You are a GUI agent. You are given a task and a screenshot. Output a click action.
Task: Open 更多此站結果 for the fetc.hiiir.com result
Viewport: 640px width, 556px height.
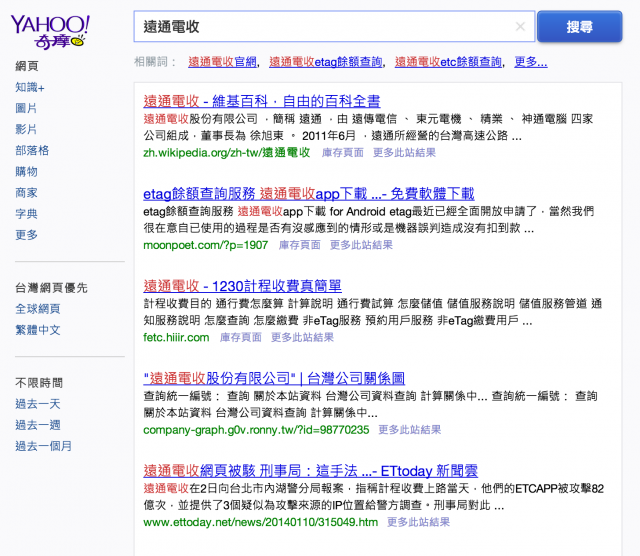point(302,338)
